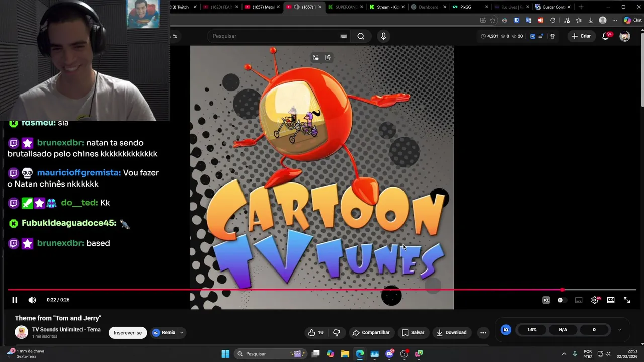Expand the Remix dropdown arrow
Image resolution: width=644 pixels, height=362 pixels.
click(182, 333)
